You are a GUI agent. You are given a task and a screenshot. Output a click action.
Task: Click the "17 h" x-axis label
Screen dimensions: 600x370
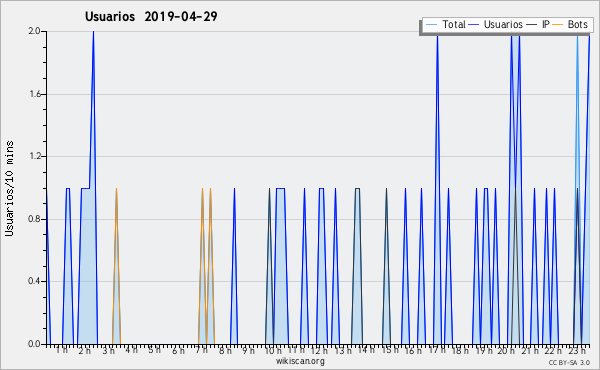point(437,350)
